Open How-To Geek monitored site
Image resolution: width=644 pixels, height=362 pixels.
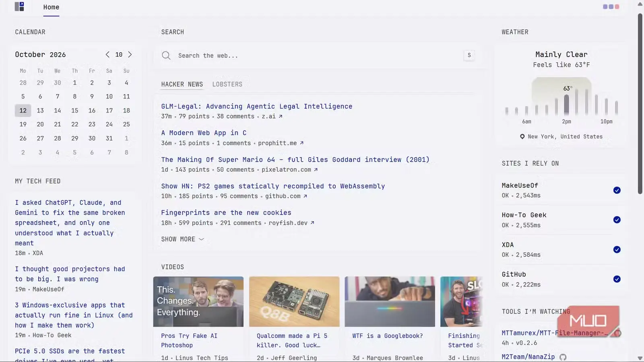[524, 215]
